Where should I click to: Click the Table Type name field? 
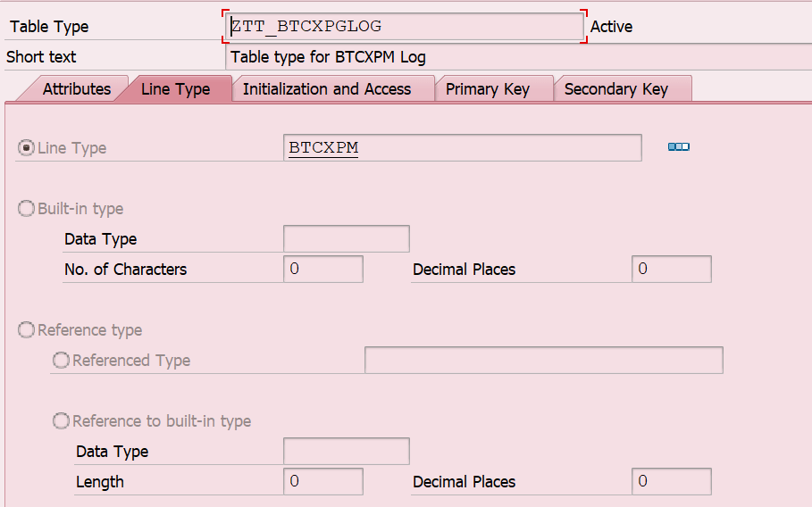[x=405, y=27]
